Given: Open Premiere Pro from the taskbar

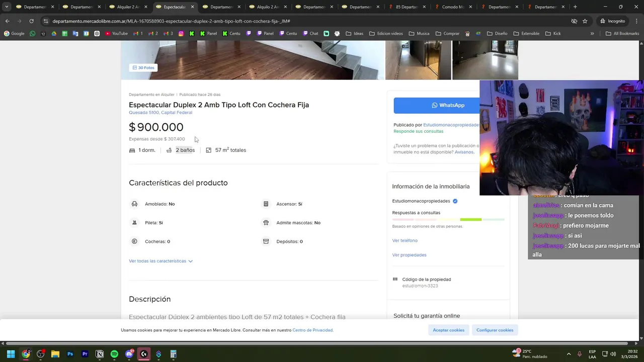Looking at the screenshot, I should pyautogui.click(x=85, y=354).
